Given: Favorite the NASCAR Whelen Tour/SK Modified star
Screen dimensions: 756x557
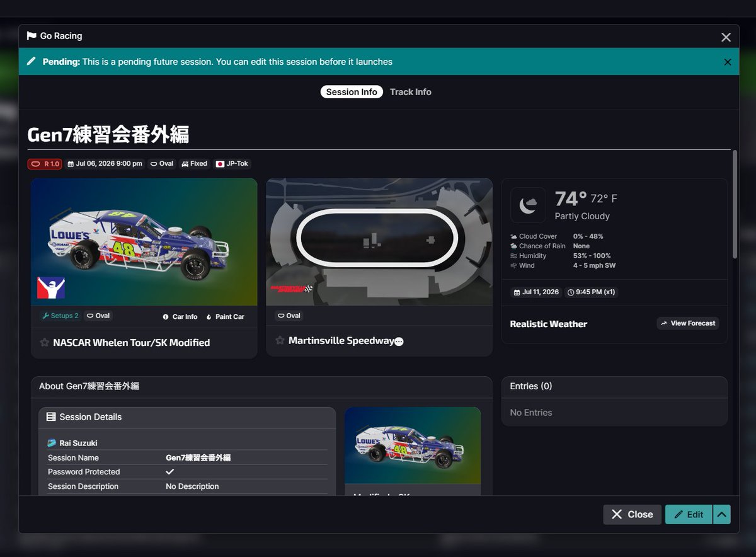Looking at the screenshot, I should pyautogui.click(x=45, y=343).
